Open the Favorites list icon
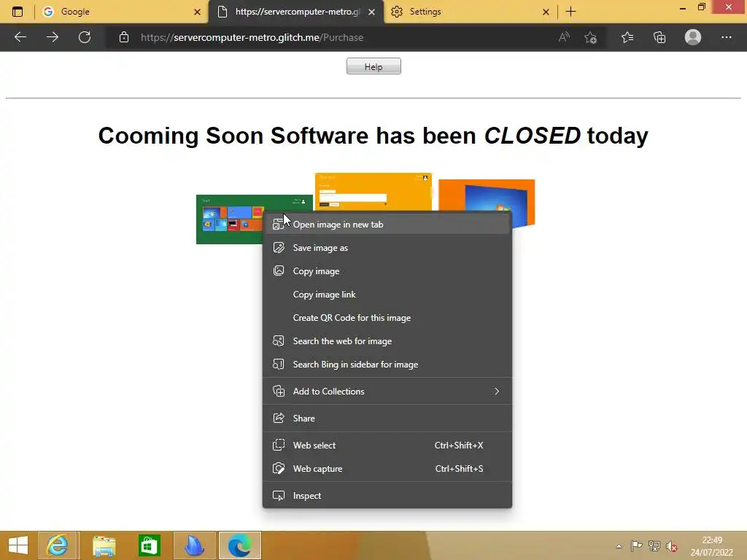The image size is (747, 560). tap(627, 37)
